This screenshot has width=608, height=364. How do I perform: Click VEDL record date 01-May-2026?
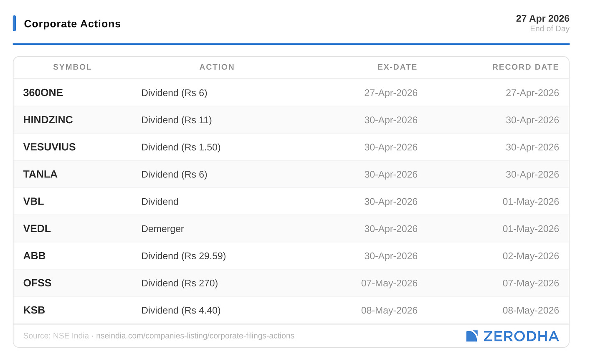531,229
